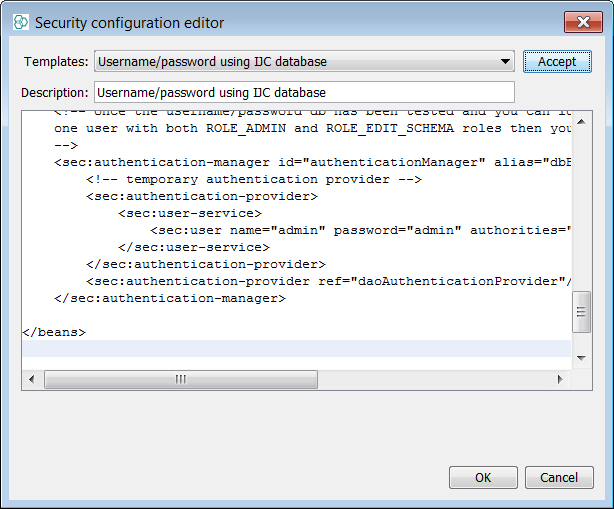Place cursor on the closing beans tag
This screenshot has width=614, height=509.
[54, 332]
